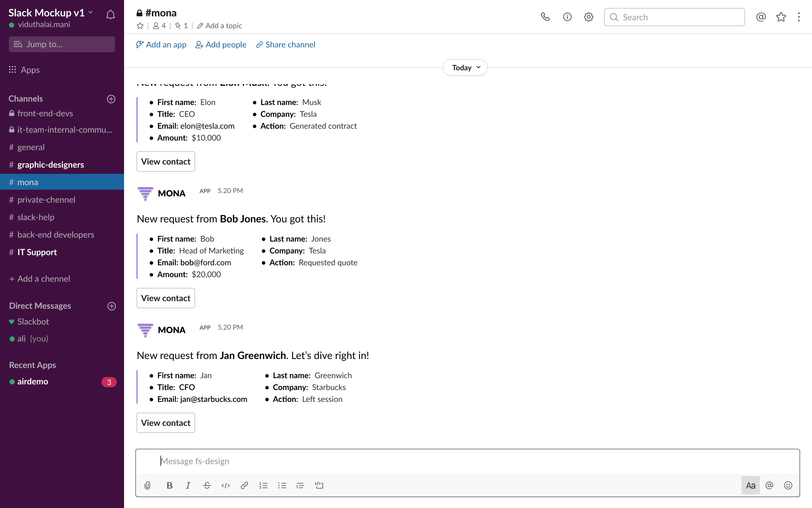Mention someone using composer @ icon

click(x=769, y=485)
